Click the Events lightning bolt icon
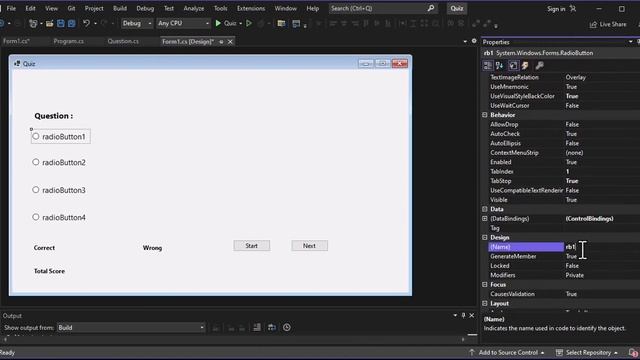640x360 pixels. tap(525, 65)
